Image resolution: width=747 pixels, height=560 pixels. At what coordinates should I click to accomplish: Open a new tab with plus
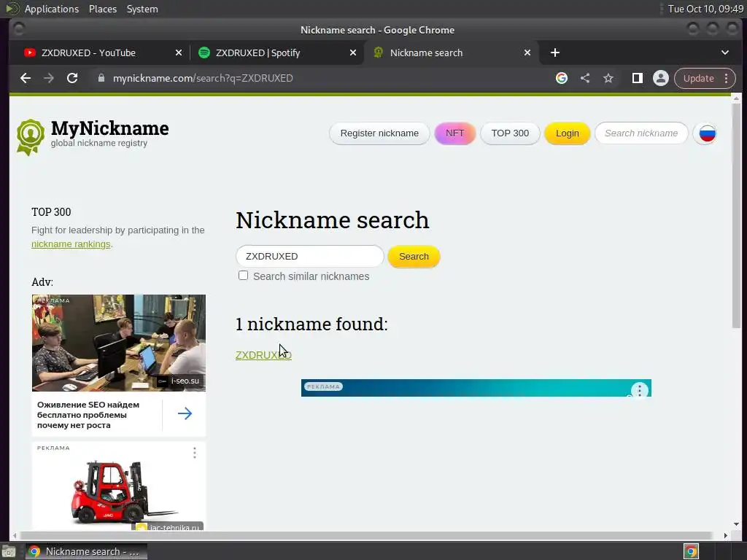point(555,52)
